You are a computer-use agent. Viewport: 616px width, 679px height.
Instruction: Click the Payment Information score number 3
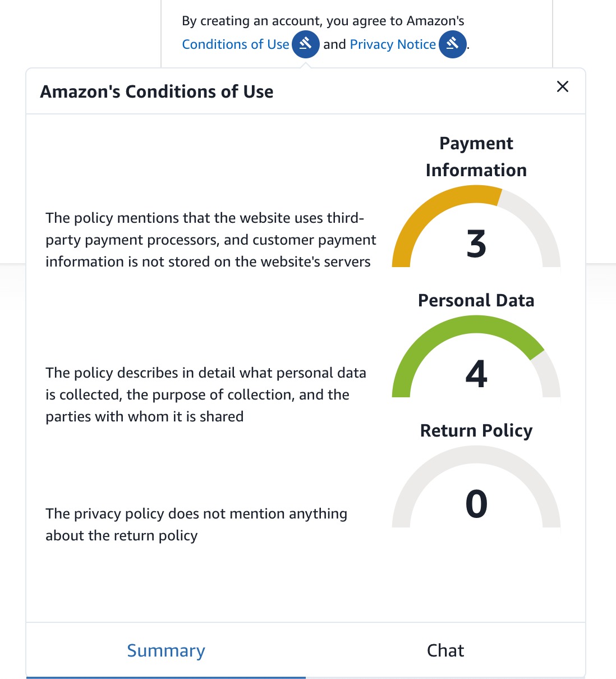pos(476,244)
